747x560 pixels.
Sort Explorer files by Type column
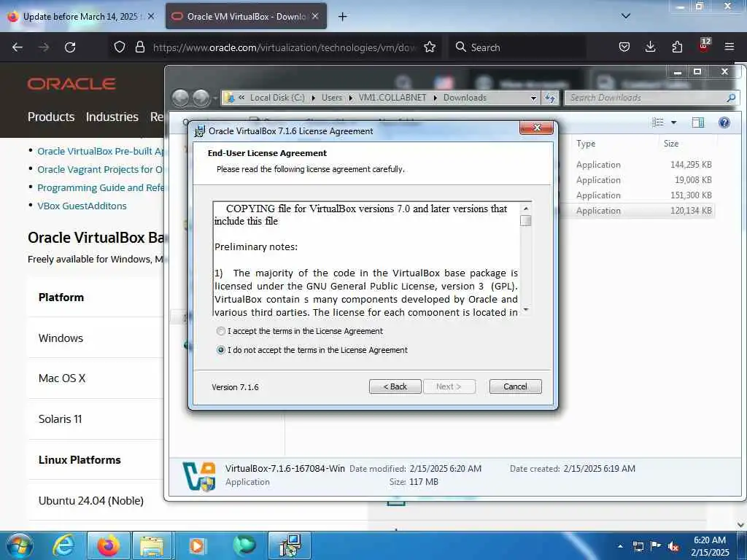pos(586,144)
